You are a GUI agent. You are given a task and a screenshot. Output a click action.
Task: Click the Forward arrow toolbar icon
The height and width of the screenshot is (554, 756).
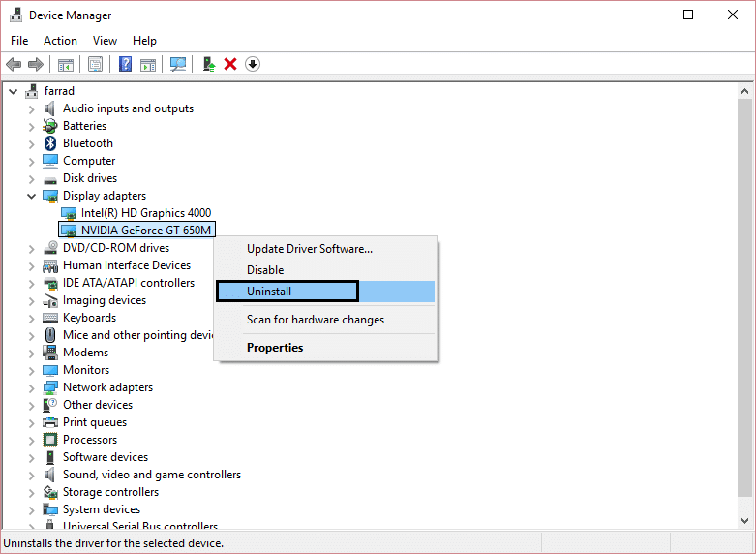[36, 64]
